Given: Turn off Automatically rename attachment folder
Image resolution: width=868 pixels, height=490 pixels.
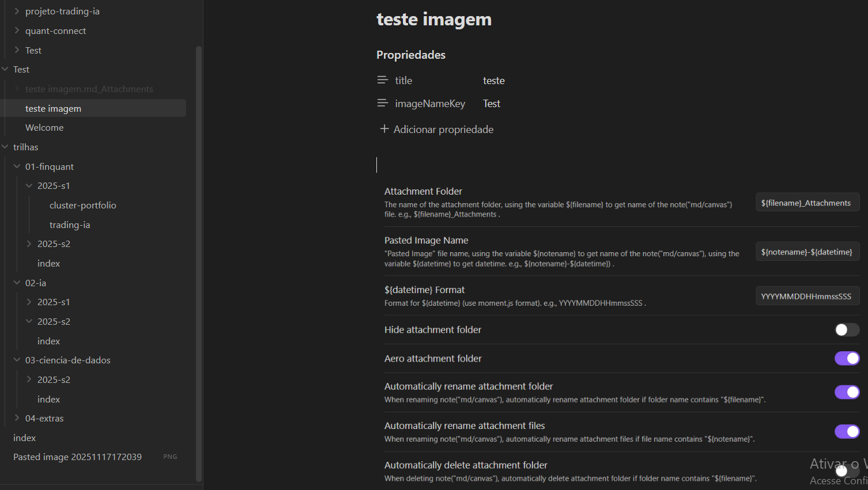Looking at the screenshot, I should (x=847, y=392).
